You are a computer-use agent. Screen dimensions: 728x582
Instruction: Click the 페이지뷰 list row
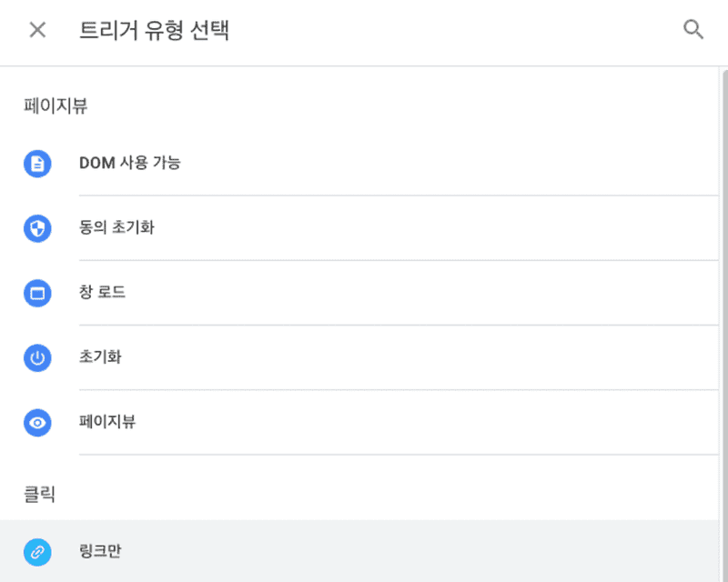point(364,423)
